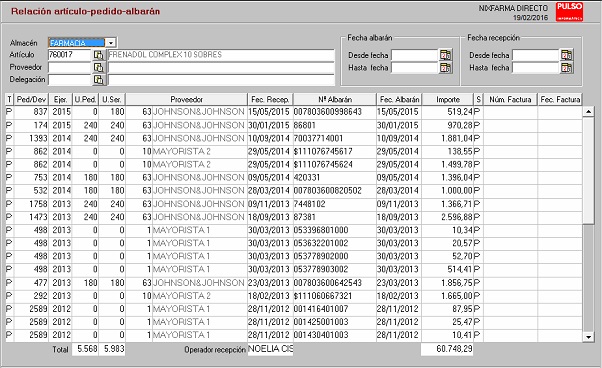Select albarán number 053632201002
This screenshot has height=368, width=602.
321,243
